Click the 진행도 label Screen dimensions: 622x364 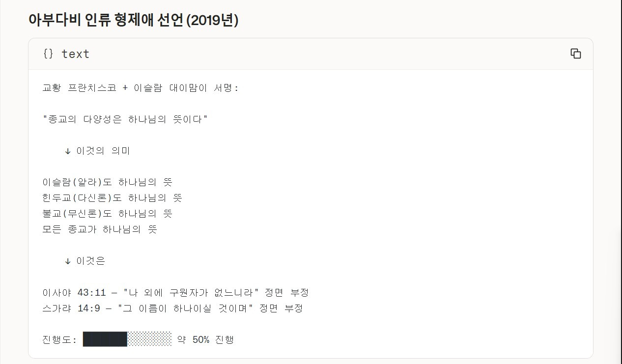coord(59,340)
